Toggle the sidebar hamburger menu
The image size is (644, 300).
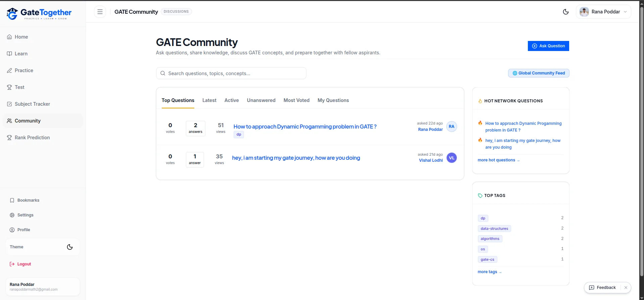click(100, 12)
